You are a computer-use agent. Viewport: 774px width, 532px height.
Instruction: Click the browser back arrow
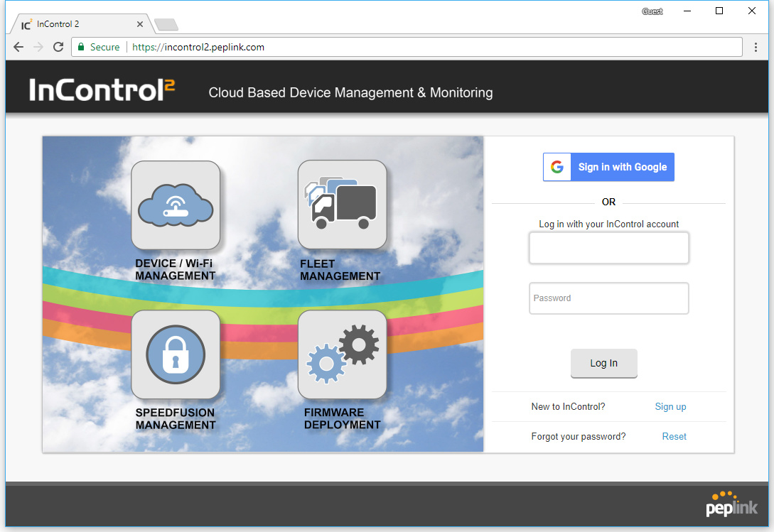[18, 47]
